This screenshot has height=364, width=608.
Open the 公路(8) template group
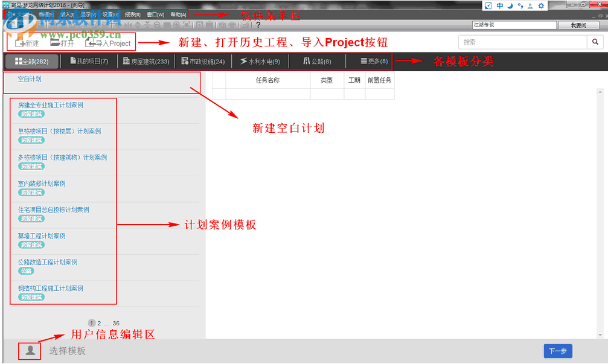click(x=316, y=61)
